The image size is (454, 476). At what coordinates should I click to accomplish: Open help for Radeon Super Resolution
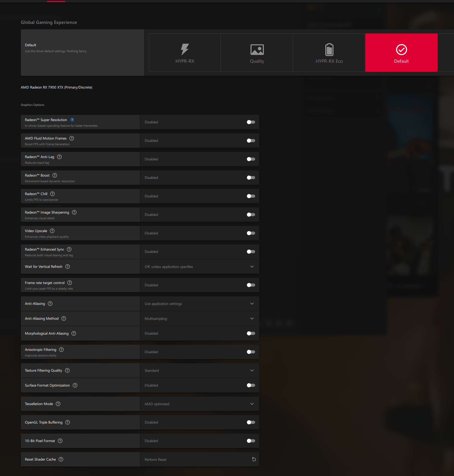72,120
